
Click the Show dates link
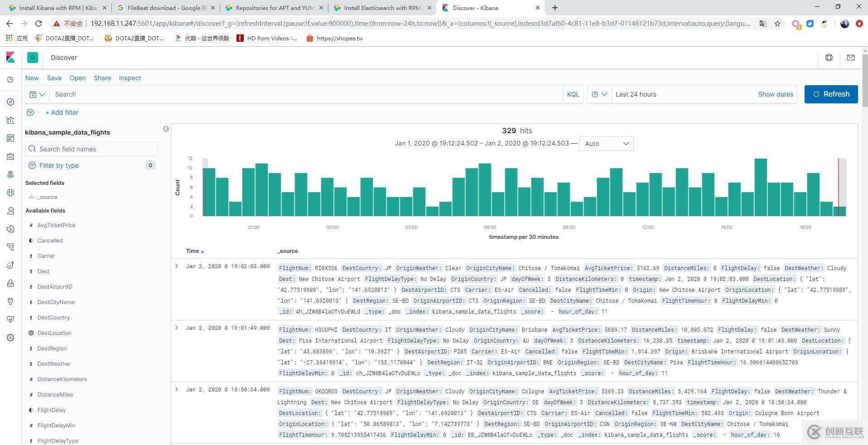pyautogui.click(x=775, y=94)
